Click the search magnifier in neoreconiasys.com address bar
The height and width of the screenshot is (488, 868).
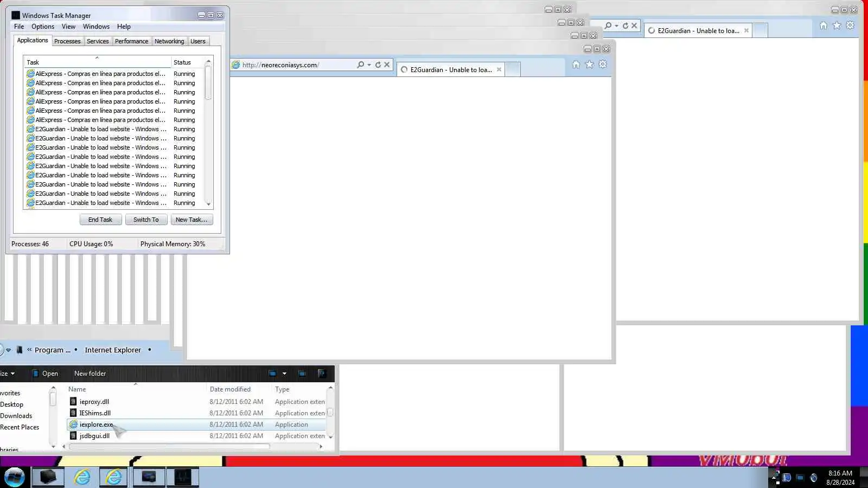coord(360,65)
